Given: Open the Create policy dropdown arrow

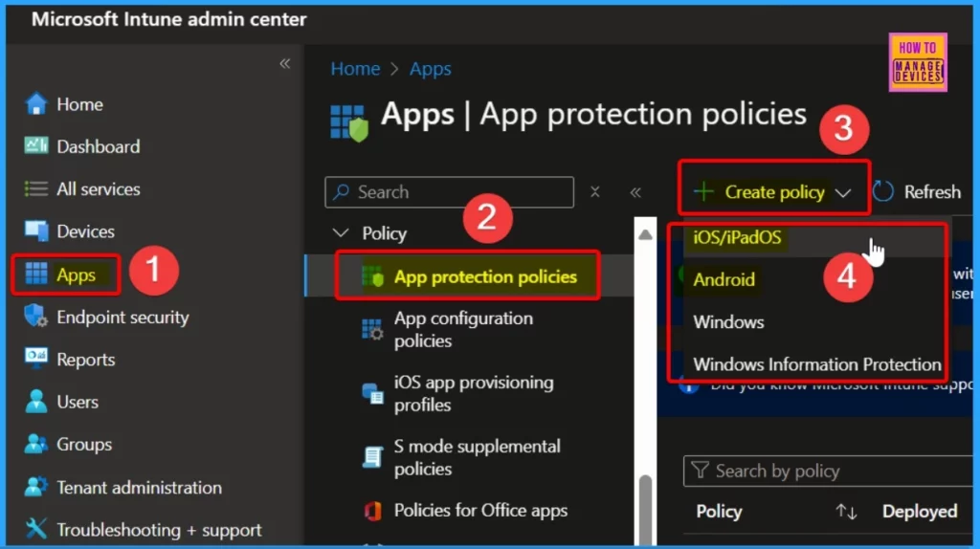Looking at the screenshot, I should click(x=843, y=193).
